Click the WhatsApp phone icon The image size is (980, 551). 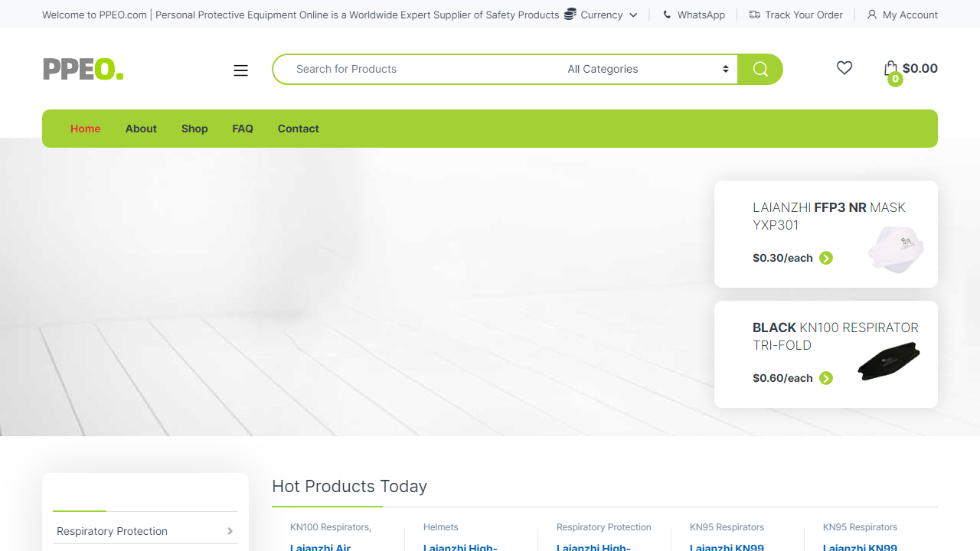tap(667, 15)
